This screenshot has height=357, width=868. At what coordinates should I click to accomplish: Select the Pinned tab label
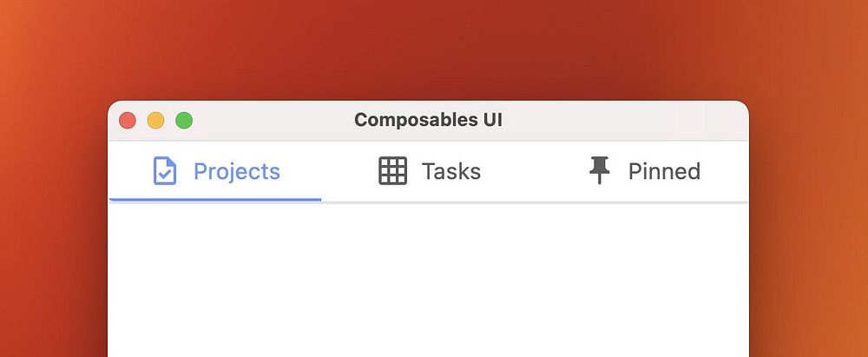(x=664, y=171)
